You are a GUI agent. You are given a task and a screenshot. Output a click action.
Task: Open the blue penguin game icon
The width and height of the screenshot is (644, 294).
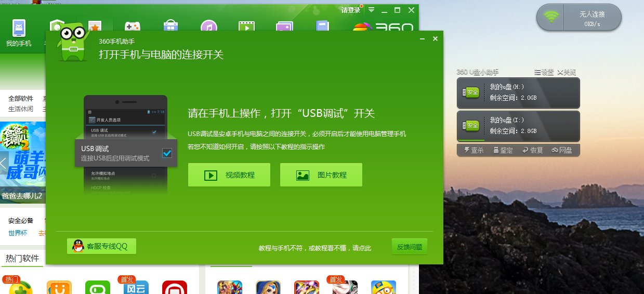coord(384,287)
